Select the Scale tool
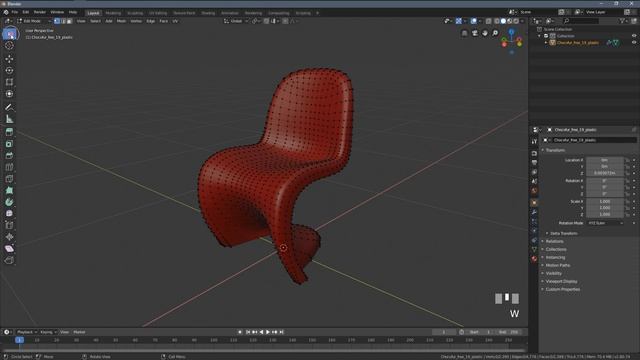 click(9, 82)
